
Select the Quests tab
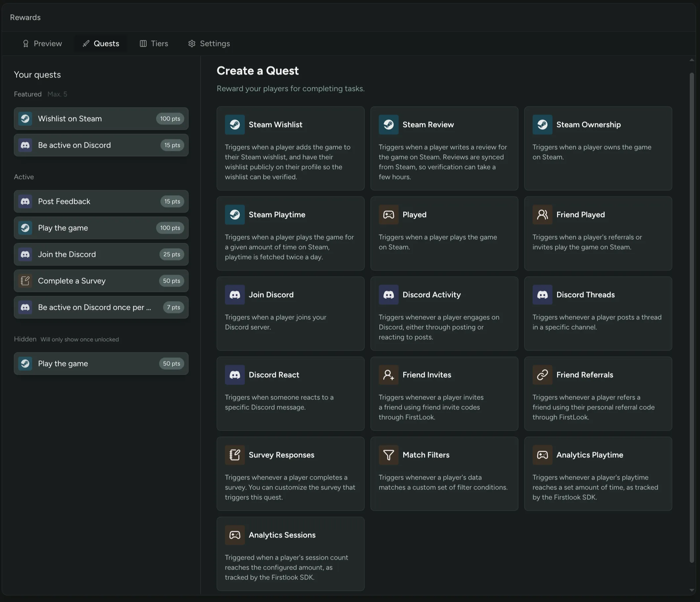(x=101, y=44)
